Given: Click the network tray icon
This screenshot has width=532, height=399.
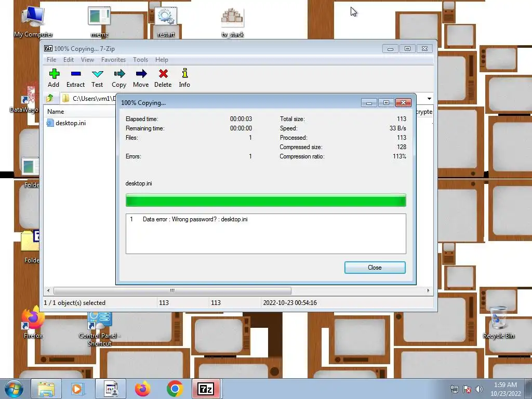Looking at the screenshot, I should pos(454,389).
